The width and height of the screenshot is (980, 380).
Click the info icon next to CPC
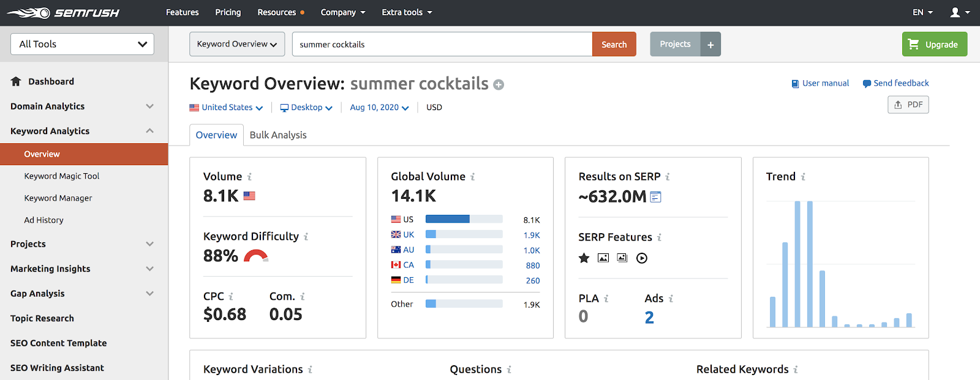(x=231, y=297)
